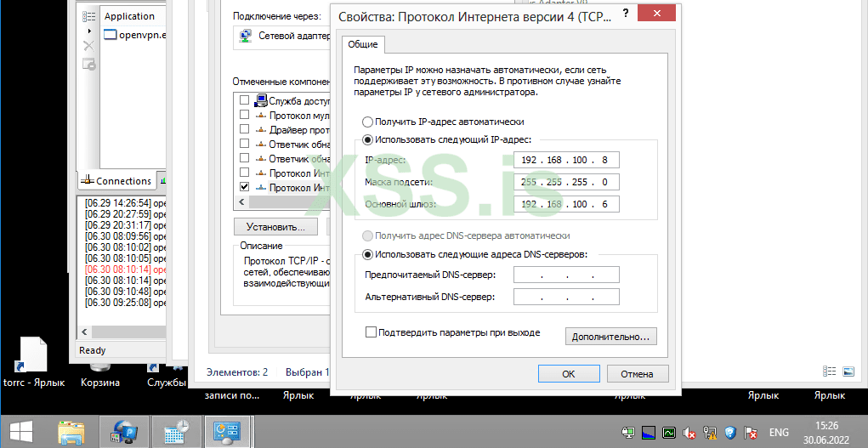The image size is (868, 448).
Task: Click the network warning tray icon
Action: (710, 433)
